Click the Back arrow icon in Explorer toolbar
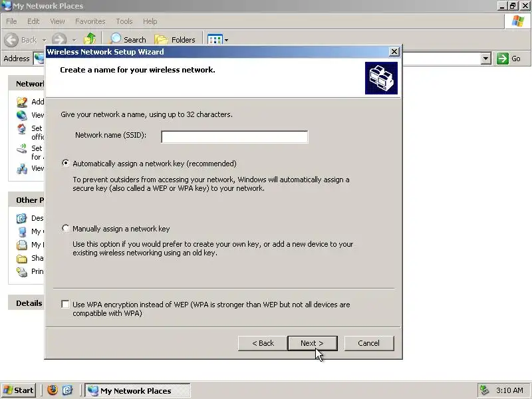Screen dimensions: 532x399 [11, 40]
